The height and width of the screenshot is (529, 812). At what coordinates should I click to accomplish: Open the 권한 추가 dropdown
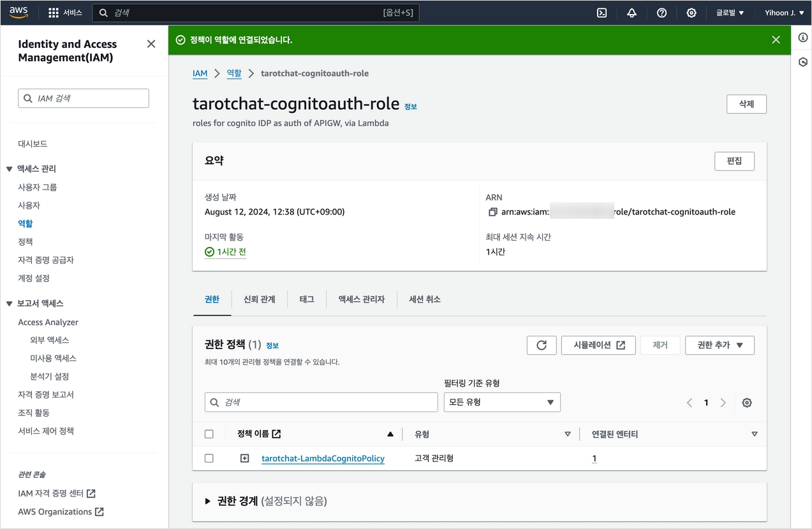coord(720,345)
